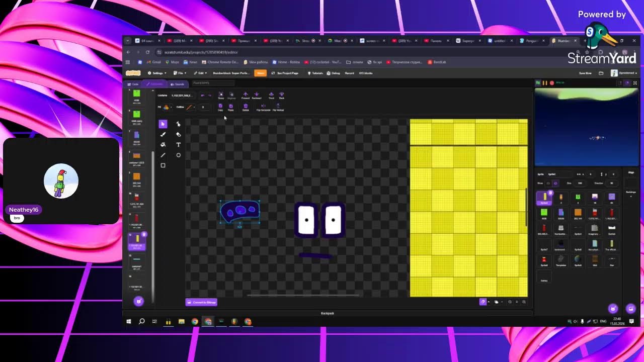644x362 pixels.
Task: Open the account dropdown menu
Action: [x=624, y=73]
